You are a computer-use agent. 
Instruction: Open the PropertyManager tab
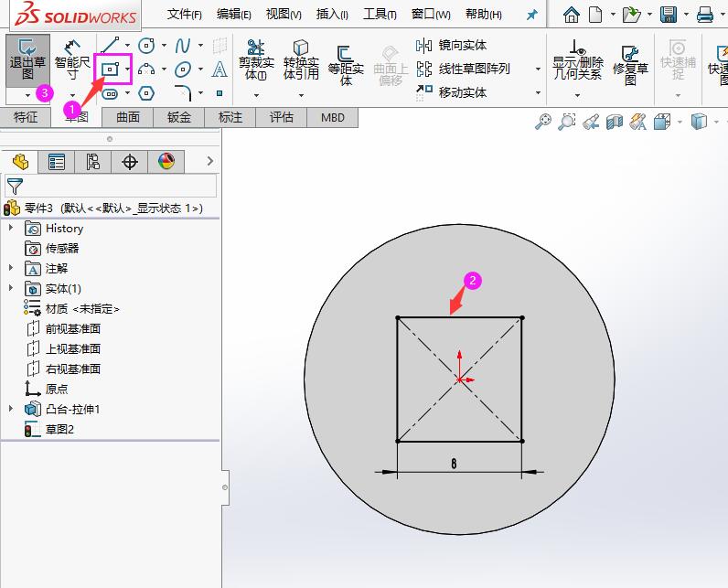click(57, 162)
